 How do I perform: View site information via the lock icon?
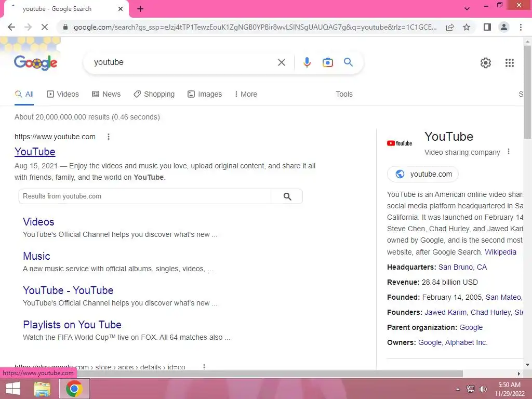click(x=65, y=27)
